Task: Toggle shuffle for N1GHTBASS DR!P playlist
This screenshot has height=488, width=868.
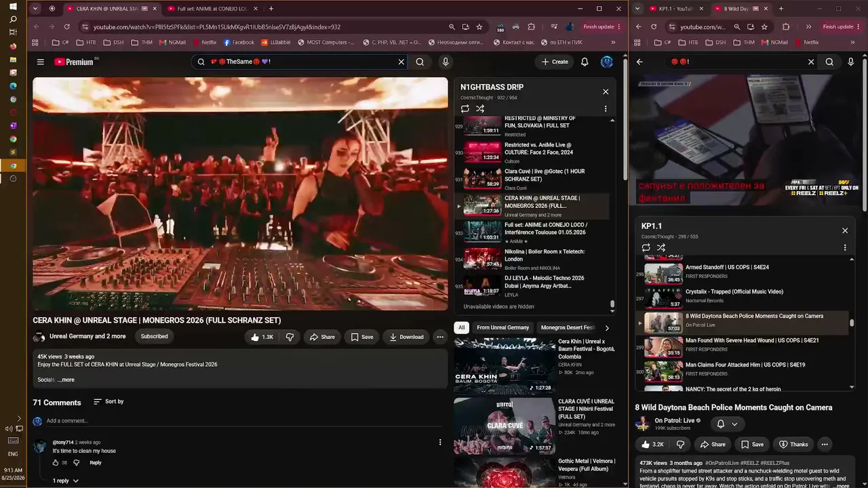Action: [x=480, y=108]
